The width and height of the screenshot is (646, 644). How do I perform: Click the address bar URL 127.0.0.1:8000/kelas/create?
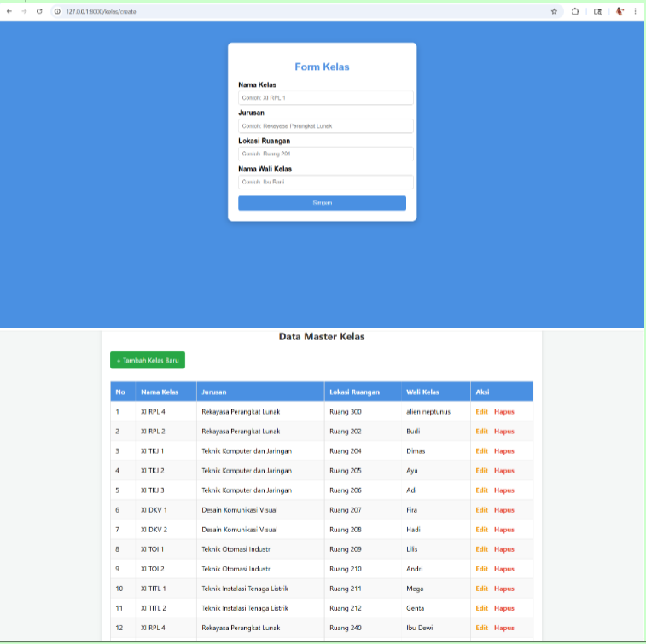(x=101, y=12)
